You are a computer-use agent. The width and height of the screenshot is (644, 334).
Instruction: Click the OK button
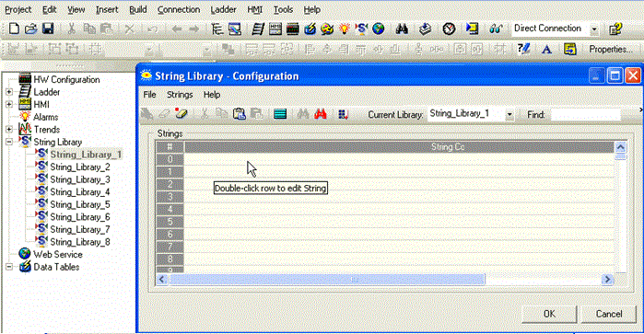click(549, 314)
